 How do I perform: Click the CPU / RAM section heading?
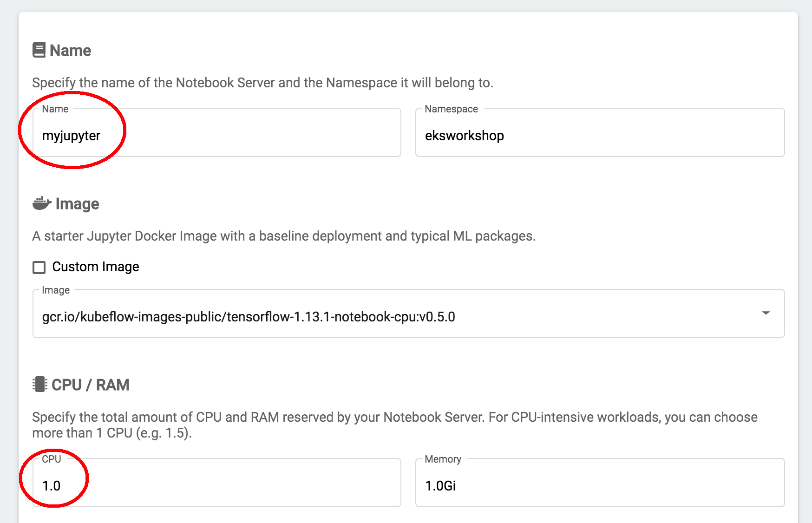click(90, 385)
